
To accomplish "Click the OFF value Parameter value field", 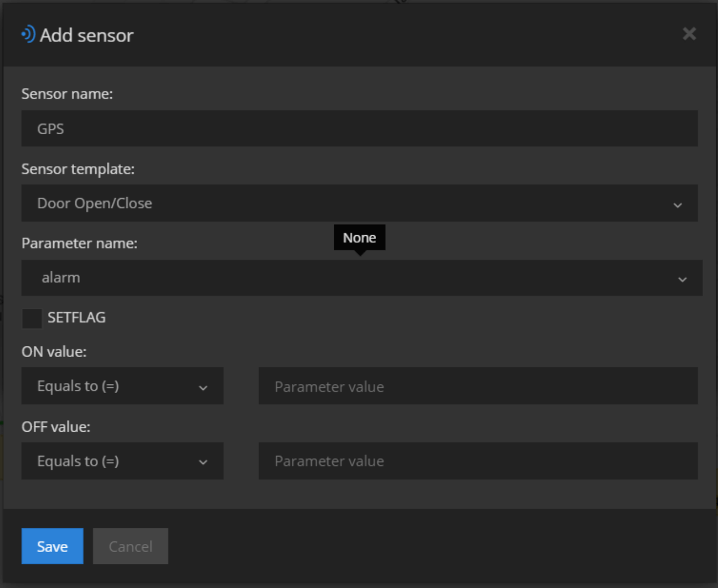I will [x=478, y=461].
